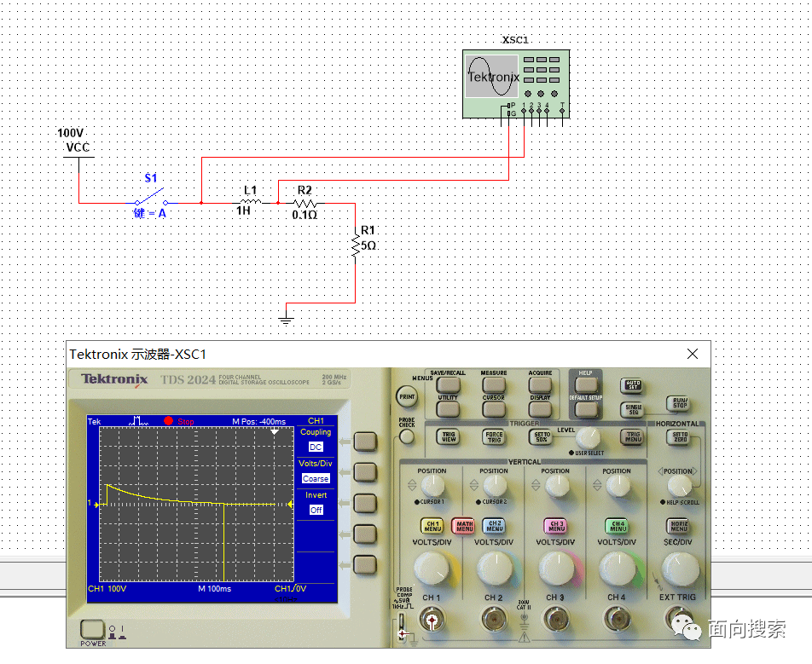Image resolution: width=812 pixels, height=664 pixels.
Task: Toggle the blue CH2 MENU button
Action: click(x=494, y=526)
